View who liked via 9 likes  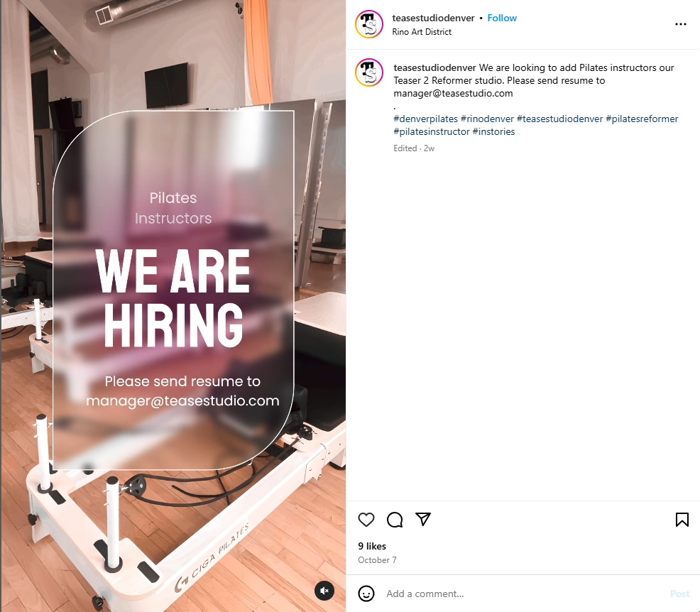(372, 546)
